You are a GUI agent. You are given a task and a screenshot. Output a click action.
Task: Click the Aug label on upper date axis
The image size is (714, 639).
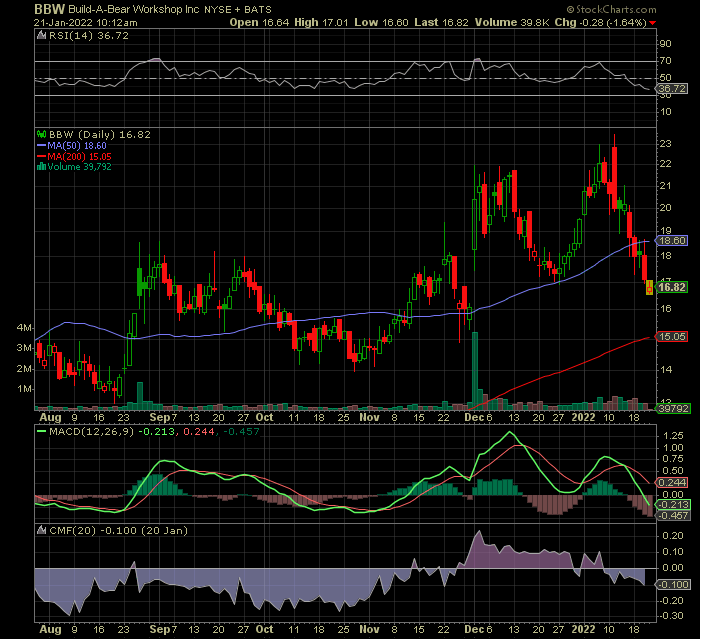[50, 417]
